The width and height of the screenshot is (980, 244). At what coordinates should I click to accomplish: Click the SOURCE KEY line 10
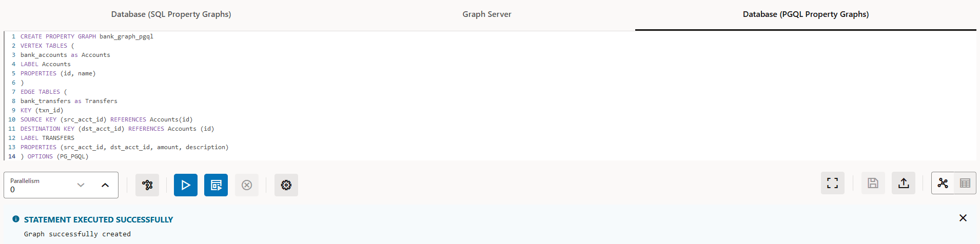[107, 119]
